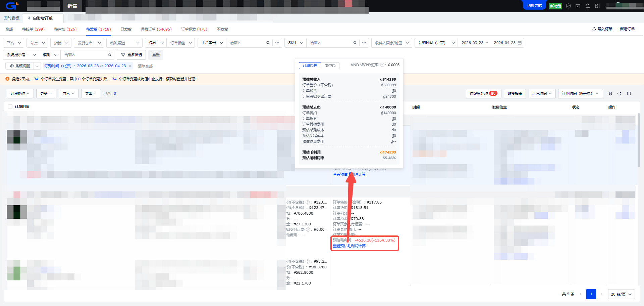Click the order table vertical scrollbar
The height and width of the screenshot is (306, 644).
(x=639, y=140)
